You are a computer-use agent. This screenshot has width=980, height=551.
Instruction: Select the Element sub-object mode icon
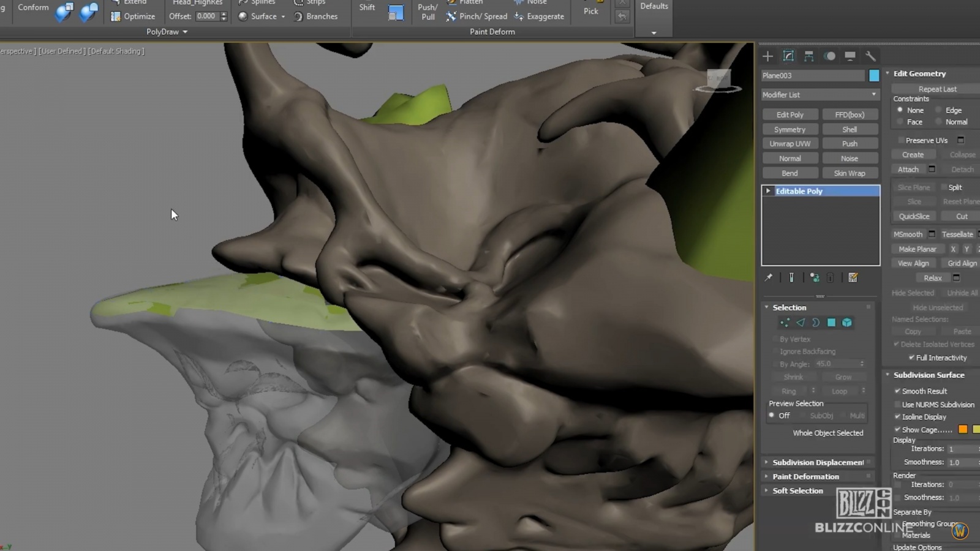coord(847,323)
